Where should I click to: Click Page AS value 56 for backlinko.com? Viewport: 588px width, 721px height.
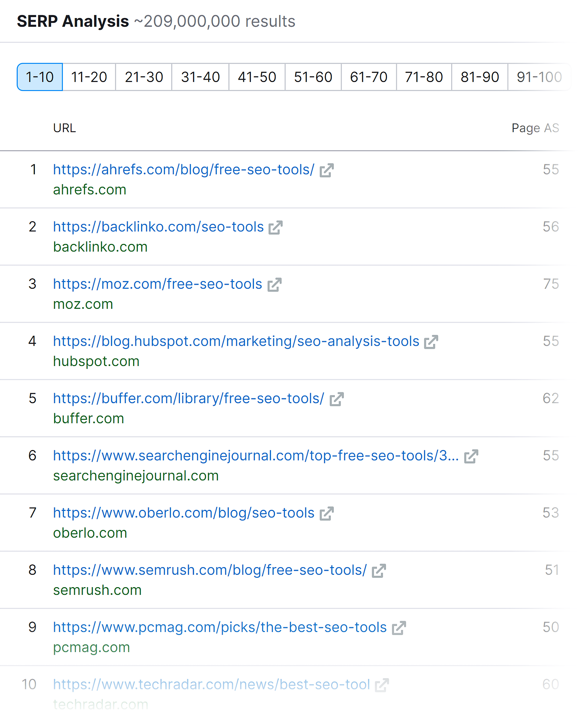pyautogui.click(x=551, y=227)
